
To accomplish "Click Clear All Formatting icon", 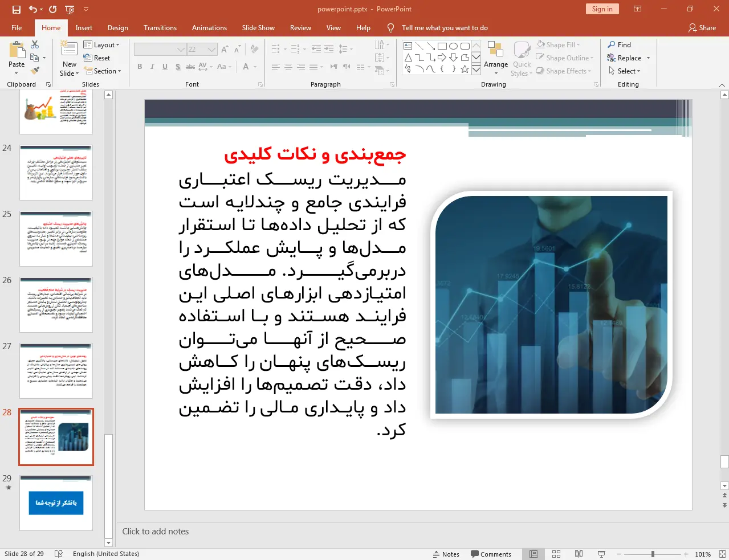I will (x=254, y=50).
